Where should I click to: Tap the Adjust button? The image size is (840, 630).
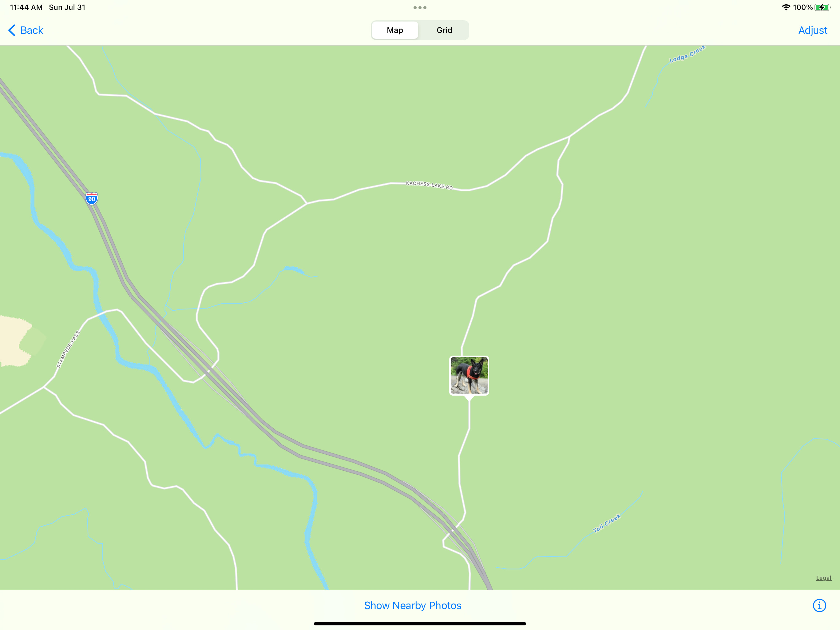[812, 30]
